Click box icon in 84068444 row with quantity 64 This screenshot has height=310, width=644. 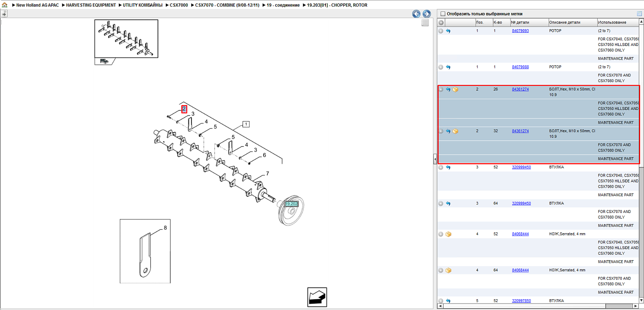point(448,270)
